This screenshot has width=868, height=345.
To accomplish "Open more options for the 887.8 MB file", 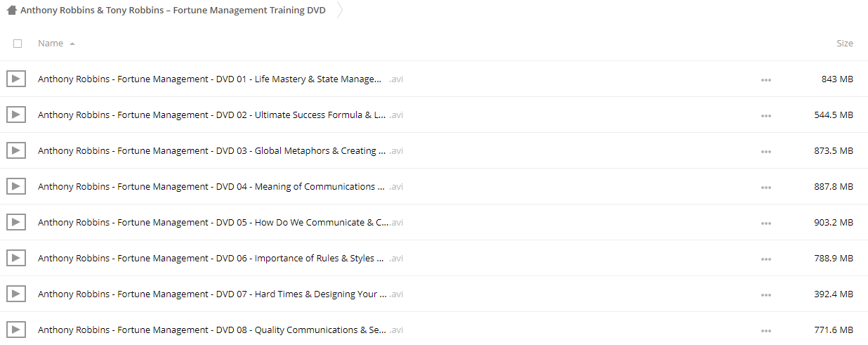I will click(x=765, y=187).
